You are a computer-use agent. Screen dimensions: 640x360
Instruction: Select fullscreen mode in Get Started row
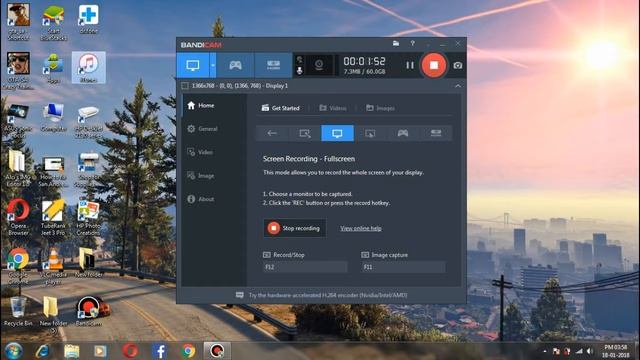tap(337, 133)
